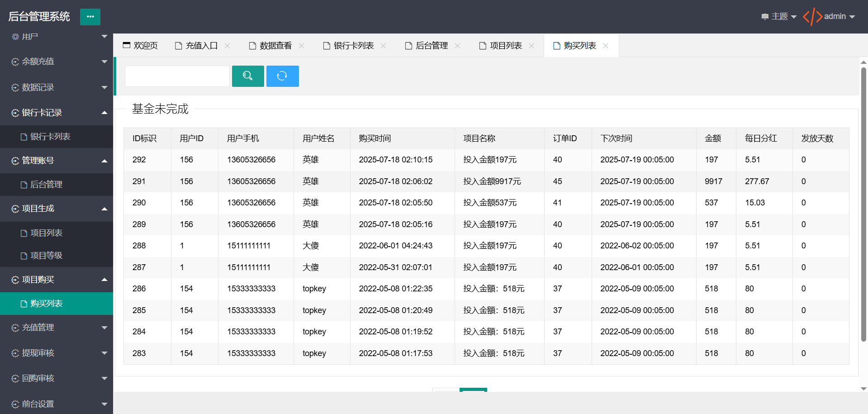Open 后台管理 in the sidebar
The height and width of the screenshot is (414, 868).
[57, 185]
